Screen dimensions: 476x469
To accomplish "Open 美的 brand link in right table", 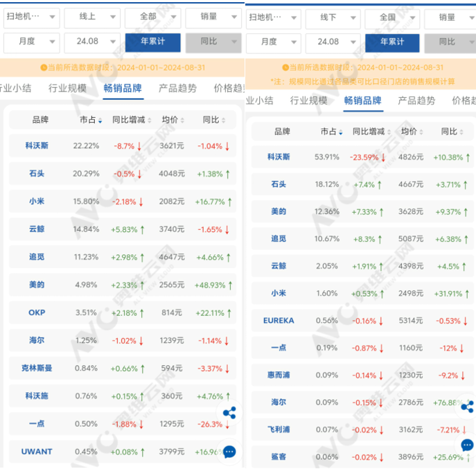I will [279, 211].
